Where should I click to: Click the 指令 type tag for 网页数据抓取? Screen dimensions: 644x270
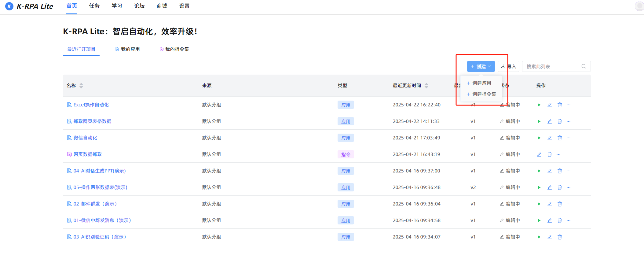click(346, 154)
